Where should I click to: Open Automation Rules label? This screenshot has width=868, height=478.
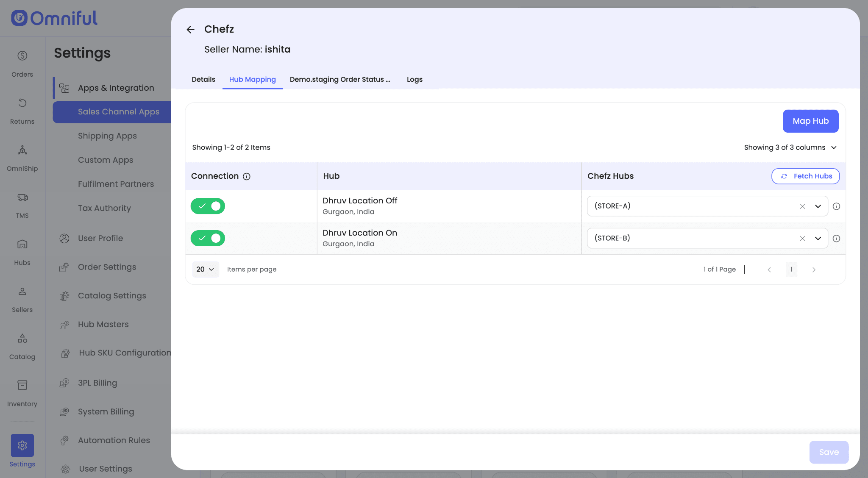[x=114, y=441]
